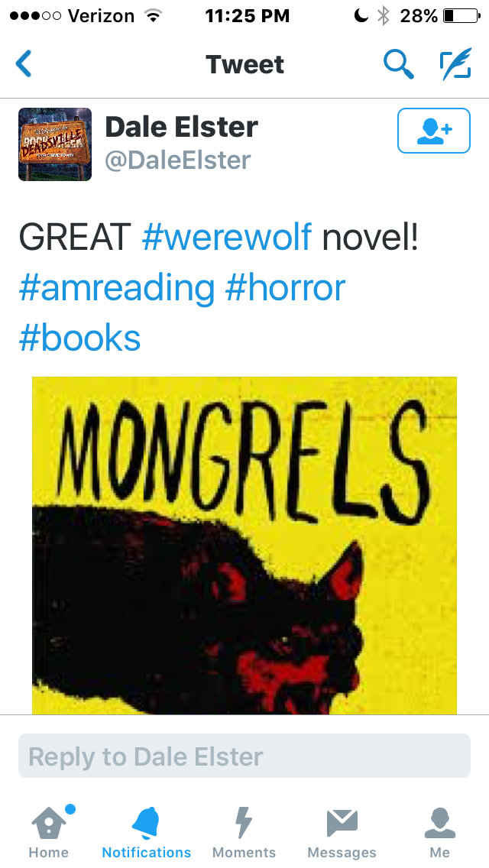Screen dimensions: 489x868
Task: Open Dale Elster's profile picture
Action: point(55,144)
